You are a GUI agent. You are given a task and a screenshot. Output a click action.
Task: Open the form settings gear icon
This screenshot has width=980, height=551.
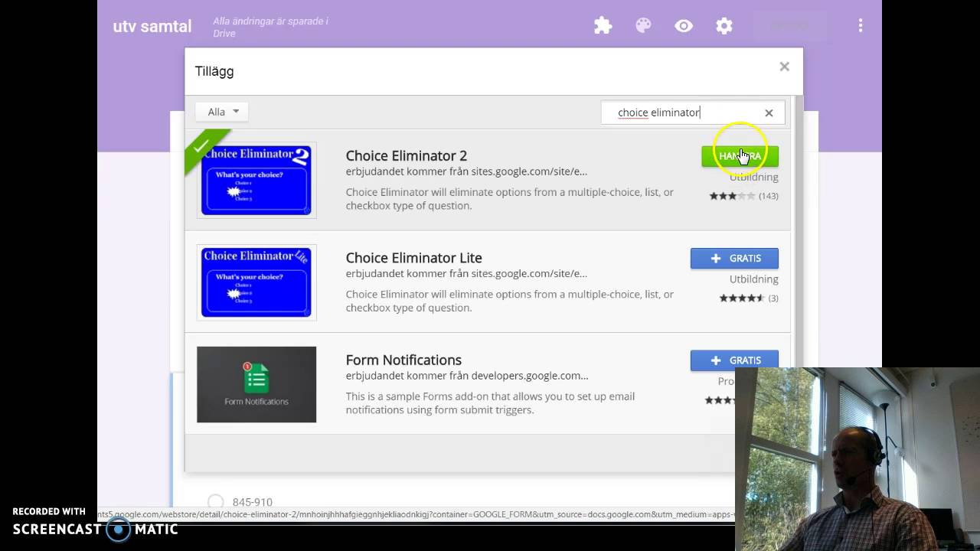tap(724, 26)
